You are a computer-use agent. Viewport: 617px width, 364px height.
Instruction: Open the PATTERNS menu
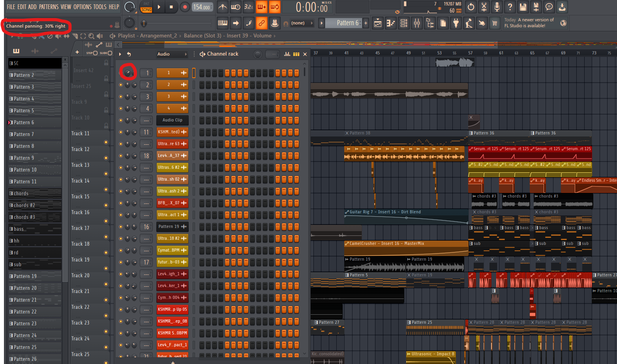pos(49,7)
